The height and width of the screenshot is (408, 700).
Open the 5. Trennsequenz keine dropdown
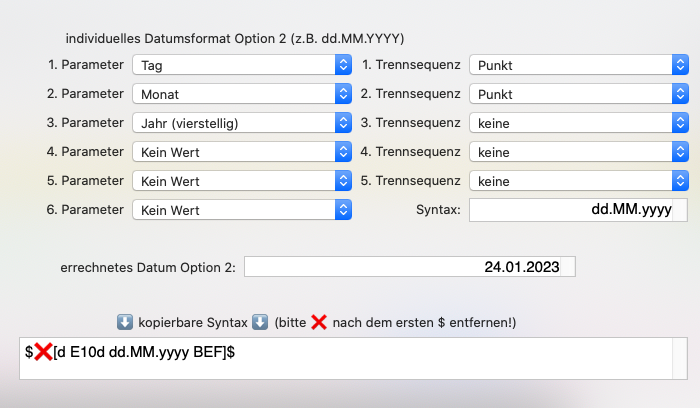[579, 181]
